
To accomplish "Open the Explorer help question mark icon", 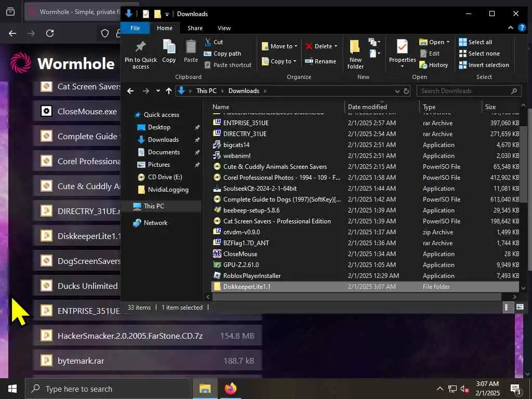I will [522, 28].
